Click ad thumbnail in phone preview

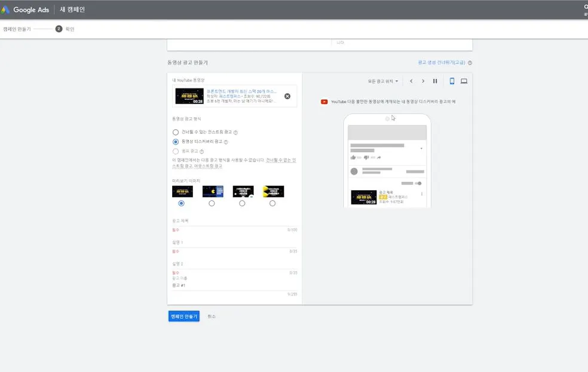point(364,197)
